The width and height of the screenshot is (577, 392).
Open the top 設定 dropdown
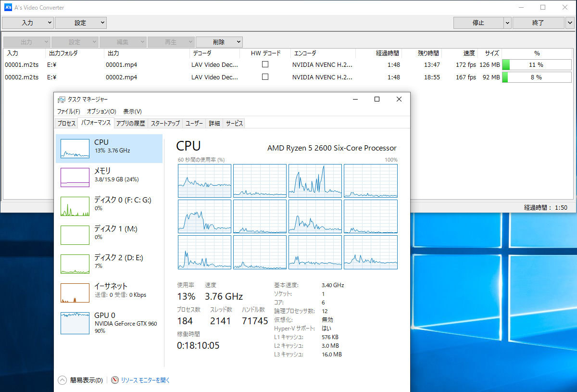[81, 23]
